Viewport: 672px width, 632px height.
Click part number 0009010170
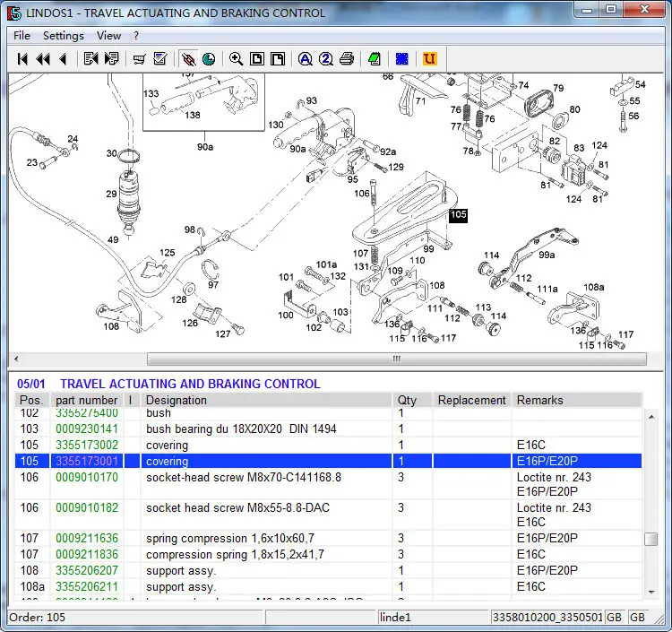pos(87,477)
